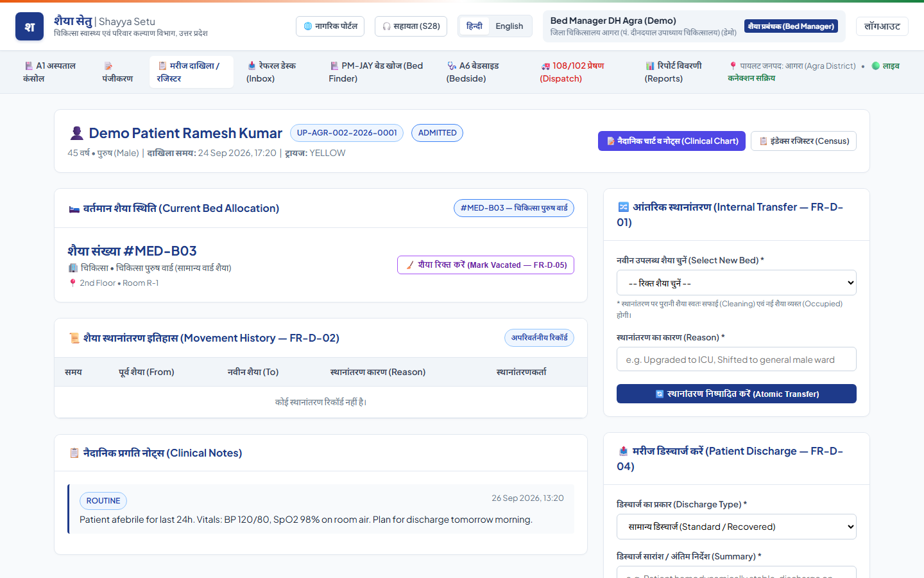Open help S28 headset button
This screenshot has width=924, height=578.
[x=411, y=26]
